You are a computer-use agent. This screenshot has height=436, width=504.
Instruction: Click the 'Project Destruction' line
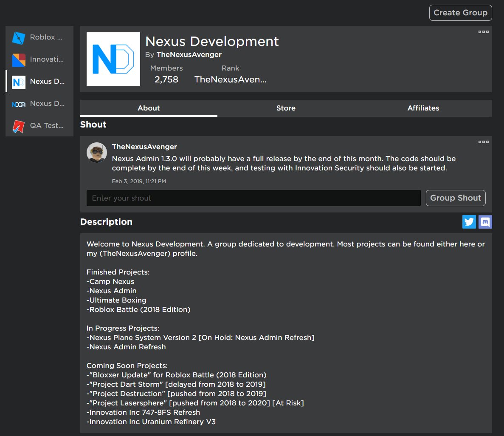[177, 394]
